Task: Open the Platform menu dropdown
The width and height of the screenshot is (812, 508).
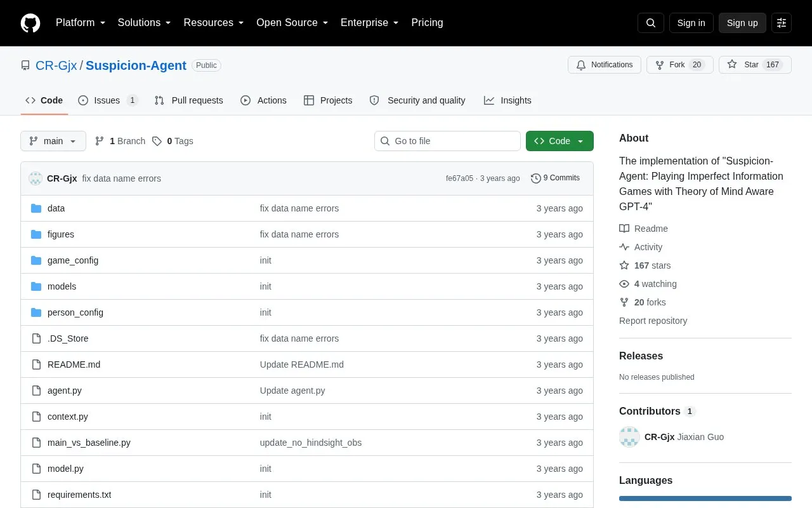Action: click(x=81, y=23)
